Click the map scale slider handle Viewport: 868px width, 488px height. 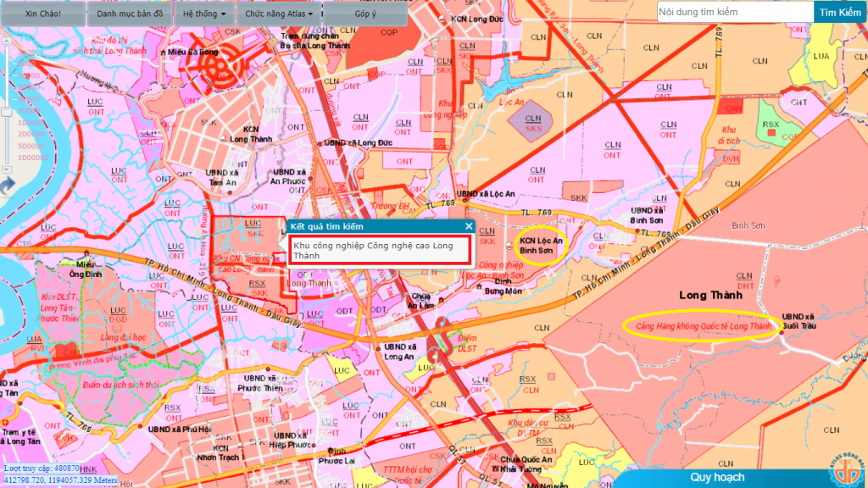click(x=7, y=111)
